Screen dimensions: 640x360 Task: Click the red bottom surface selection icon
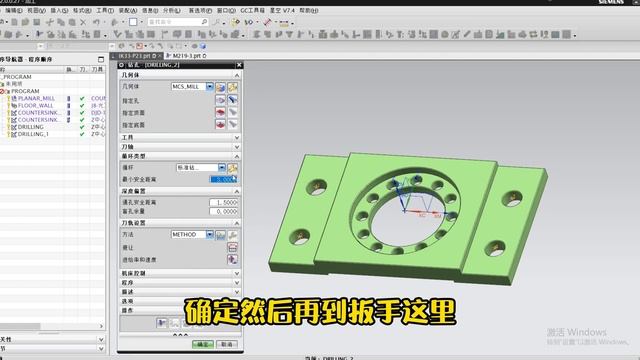tap(220, 124)
